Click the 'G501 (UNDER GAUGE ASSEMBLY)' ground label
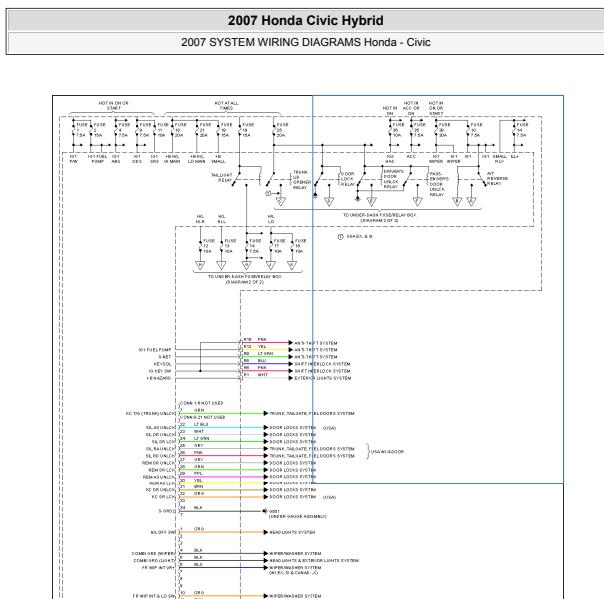Screen dimensions: 604x599 click(x=297, y=514)
